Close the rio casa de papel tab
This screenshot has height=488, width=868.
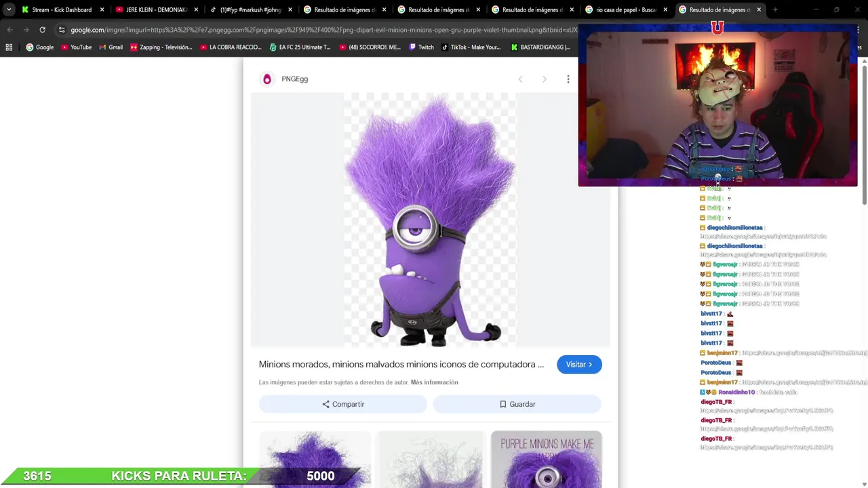665,9
